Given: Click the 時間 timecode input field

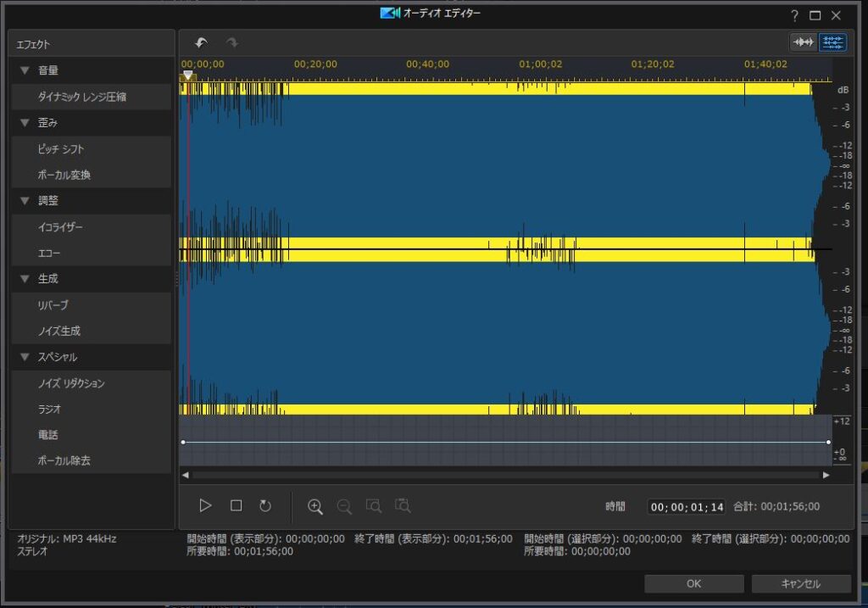Looking at the screenshot, I should [687, 507].
